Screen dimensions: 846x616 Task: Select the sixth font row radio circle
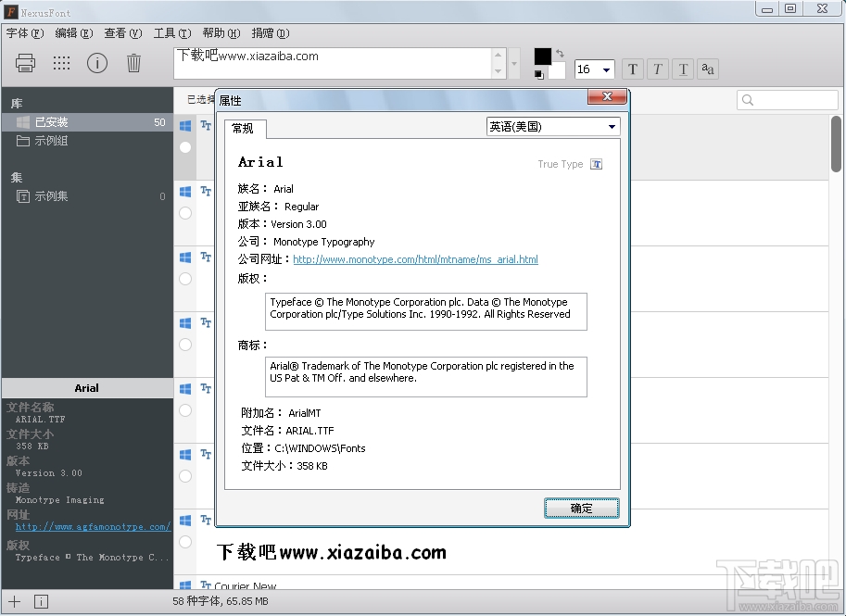185,476
